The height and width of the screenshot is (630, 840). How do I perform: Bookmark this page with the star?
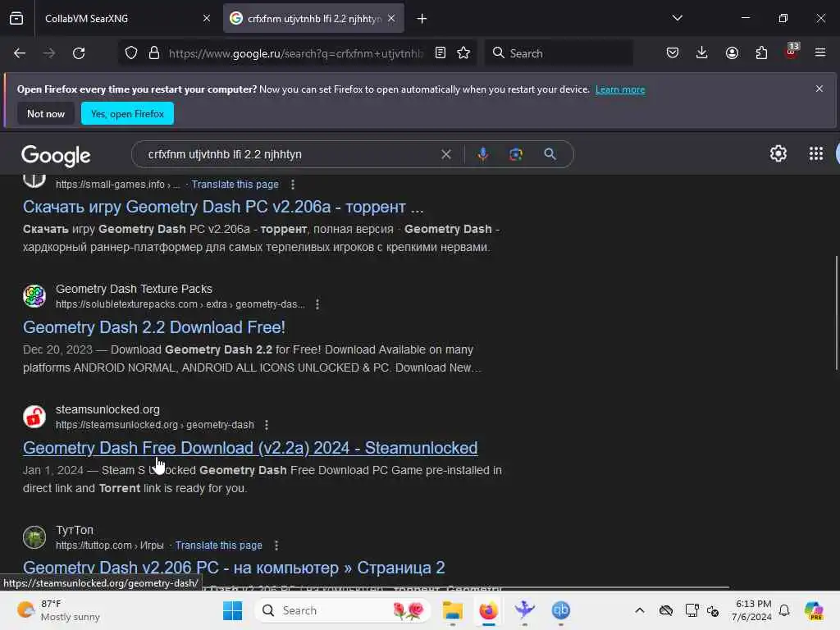[x=463, y=52]
